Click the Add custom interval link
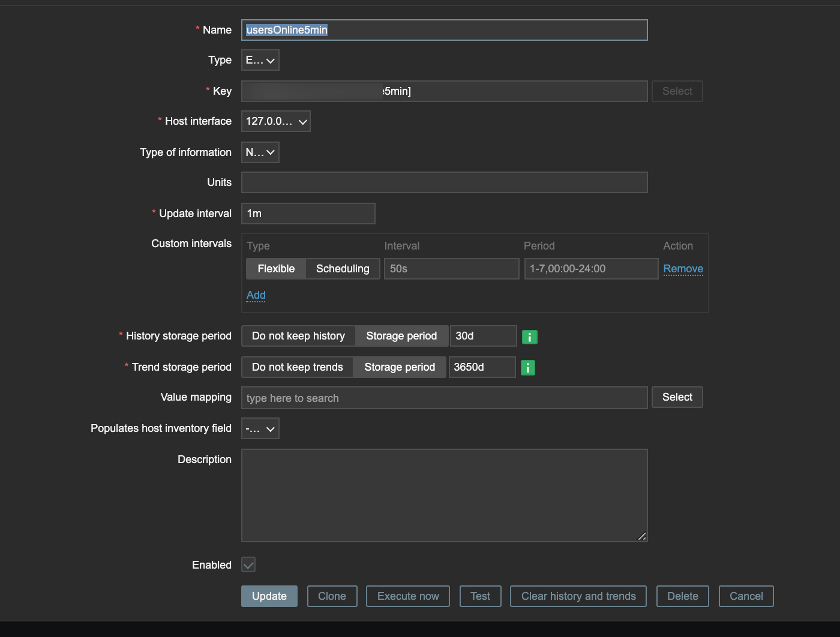Image resolution: width=840 pixels, height=637 pixels. [256, 295]
